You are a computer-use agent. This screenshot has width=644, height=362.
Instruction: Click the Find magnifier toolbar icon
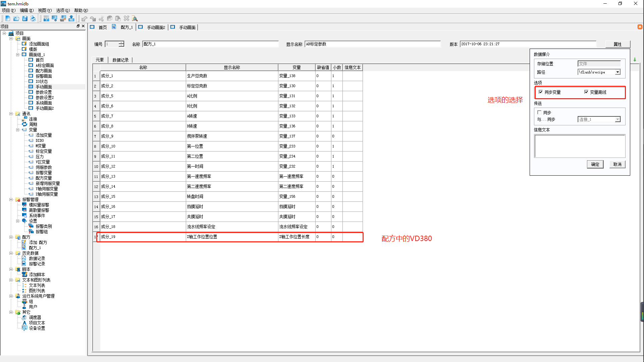click(135, 18)
